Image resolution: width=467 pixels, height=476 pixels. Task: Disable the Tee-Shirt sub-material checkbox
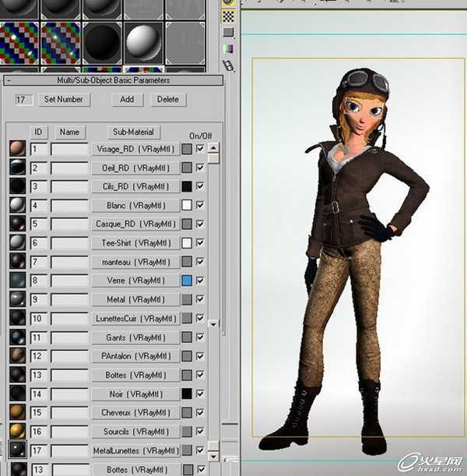tap(200, 242)
